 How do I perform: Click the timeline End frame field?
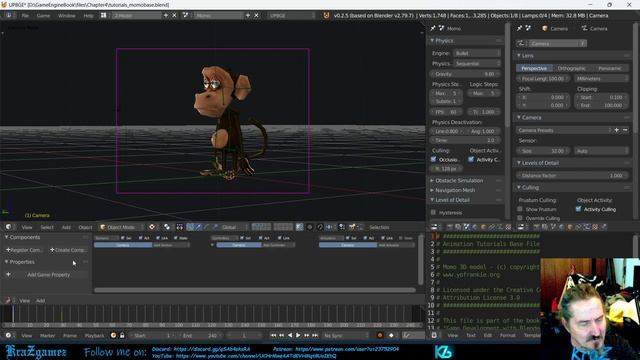click(200, 335)
